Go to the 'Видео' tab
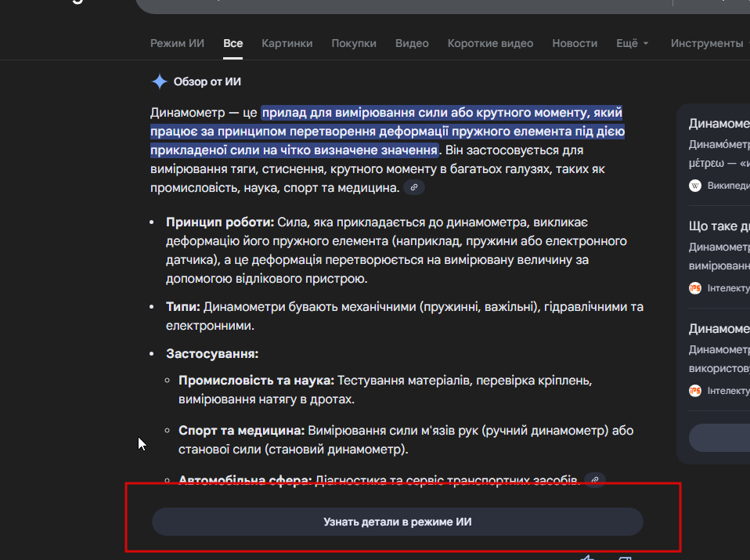 [x=412, y=43]
